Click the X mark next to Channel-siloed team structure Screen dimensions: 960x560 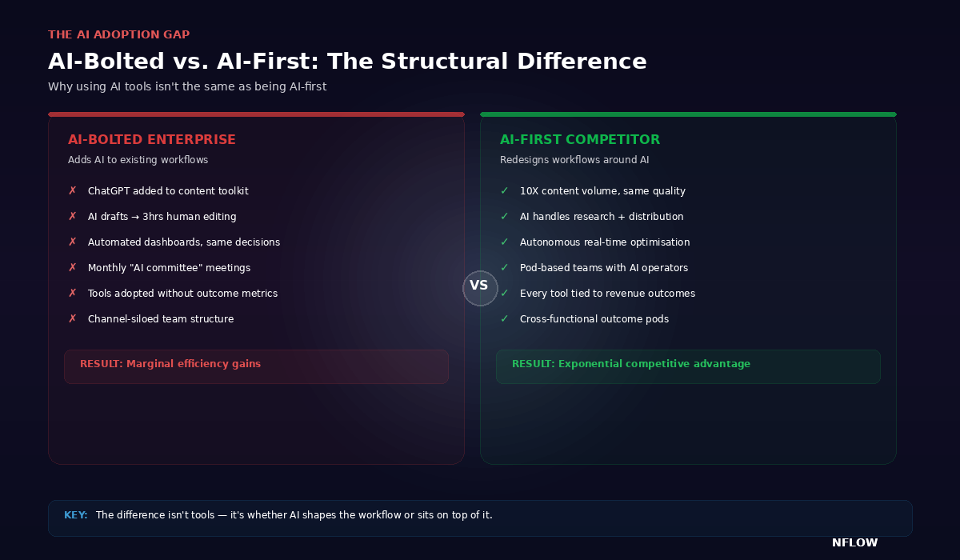72,319
